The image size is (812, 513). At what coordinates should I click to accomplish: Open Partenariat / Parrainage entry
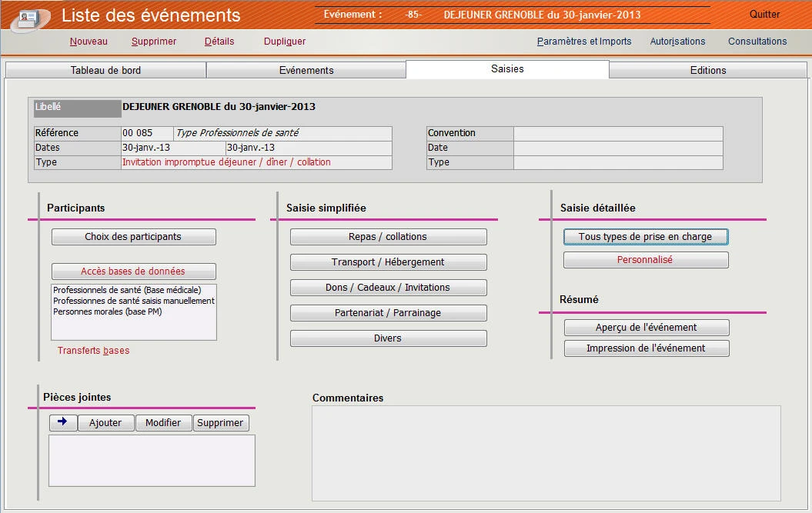click(x=389, y=313)
